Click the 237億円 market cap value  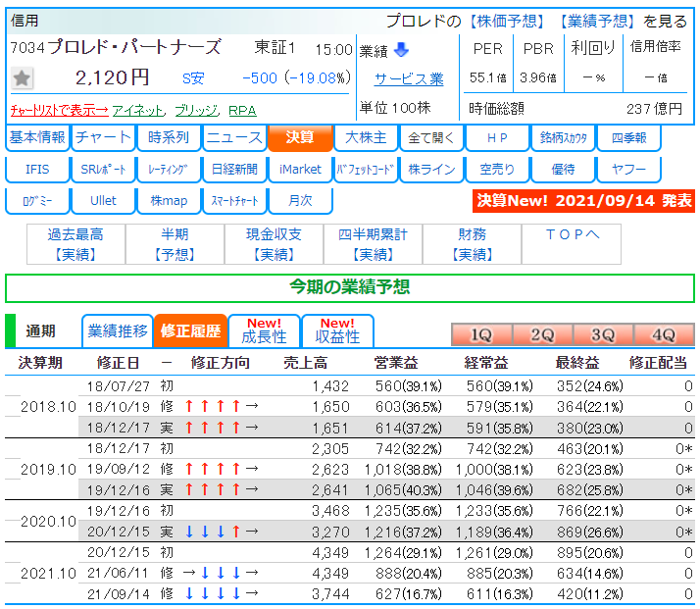click(655, 109)
